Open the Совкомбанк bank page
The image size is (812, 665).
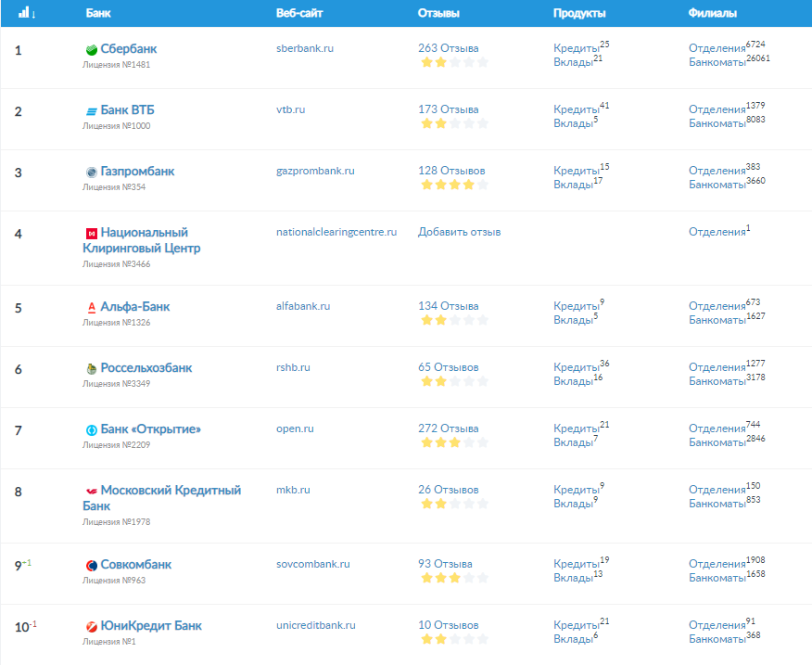135,565
